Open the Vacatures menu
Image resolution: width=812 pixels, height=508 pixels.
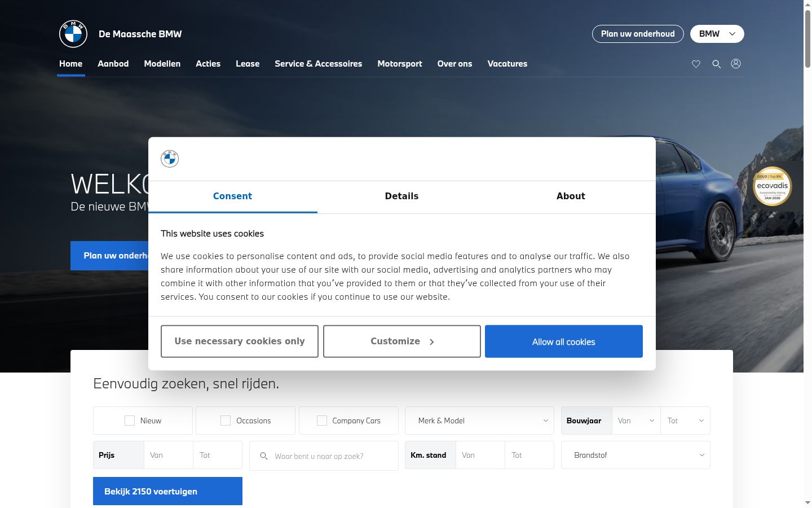coord(507,64)
